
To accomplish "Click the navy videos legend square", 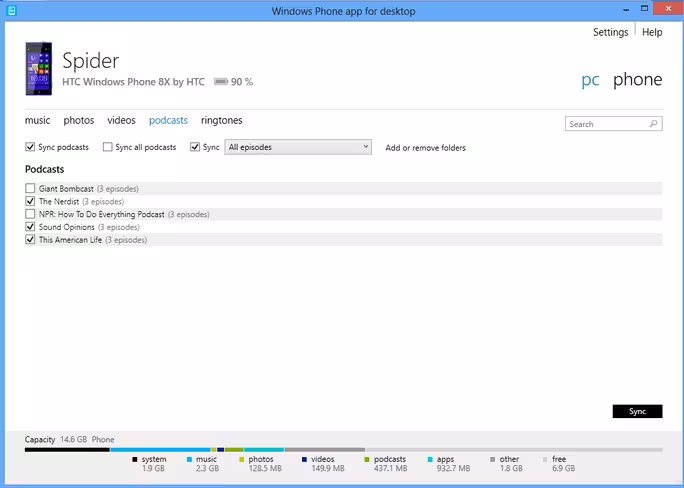I will pos(304,459).
